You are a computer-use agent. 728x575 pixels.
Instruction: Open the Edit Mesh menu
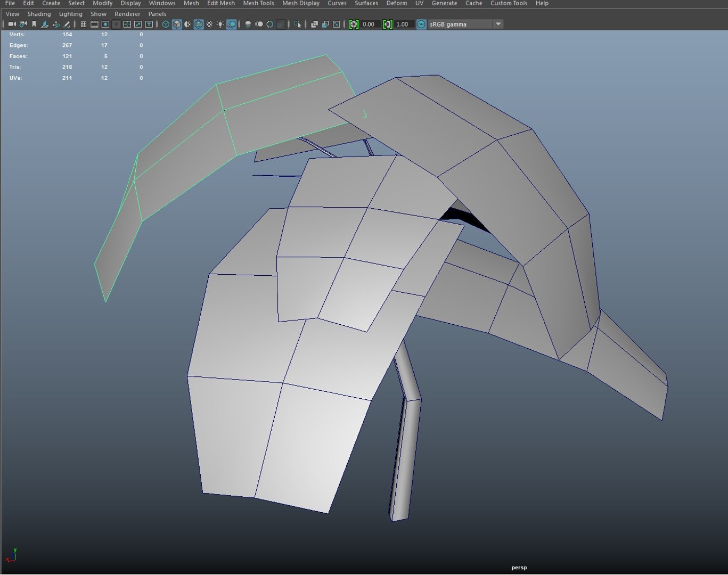pyautogui.click(x=220, y=3)
